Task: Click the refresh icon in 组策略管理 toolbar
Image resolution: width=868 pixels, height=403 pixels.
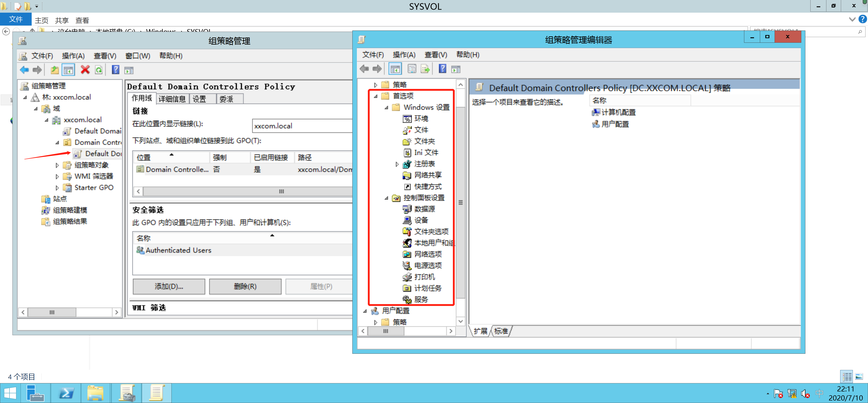Action: [x=99, y=70]
